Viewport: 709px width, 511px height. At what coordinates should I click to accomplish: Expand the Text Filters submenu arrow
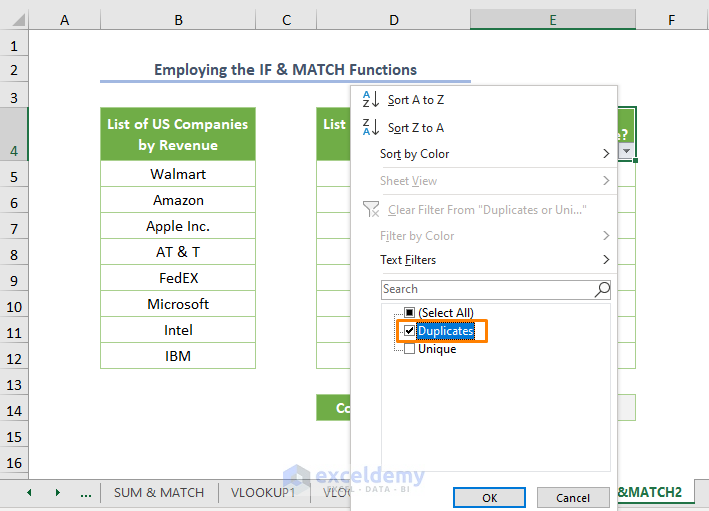[606, 260]
